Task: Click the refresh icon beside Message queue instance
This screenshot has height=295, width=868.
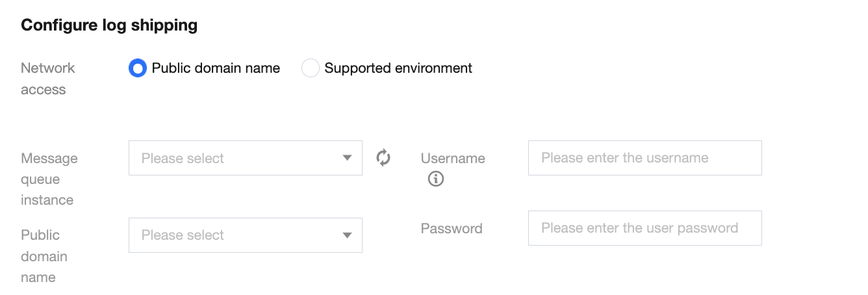Action: (x=383, y=158)
